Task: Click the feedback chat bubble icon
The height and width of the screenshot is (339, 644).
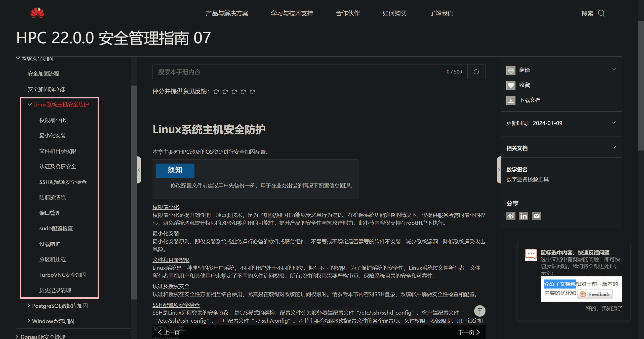Action: [x=531, y=255]
